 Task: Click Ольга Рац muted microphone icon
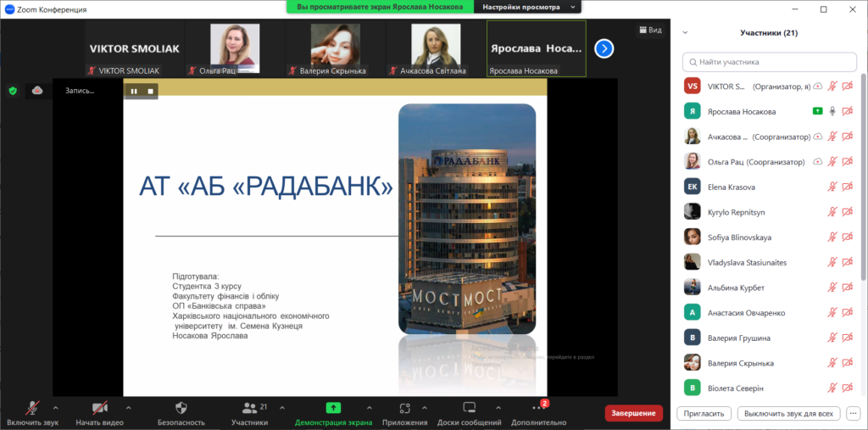click(832, 162)
